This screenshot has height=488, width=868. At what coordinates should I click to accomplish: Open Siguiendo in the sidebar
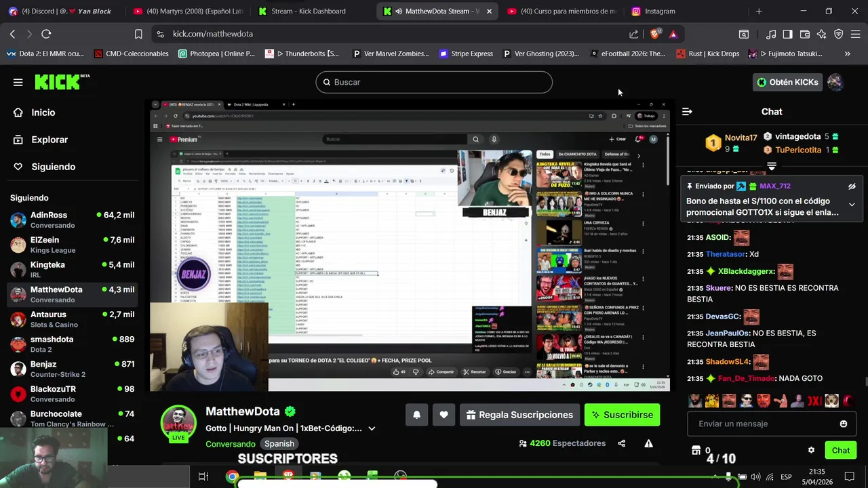pyautogui.click(x=44, y=167)
